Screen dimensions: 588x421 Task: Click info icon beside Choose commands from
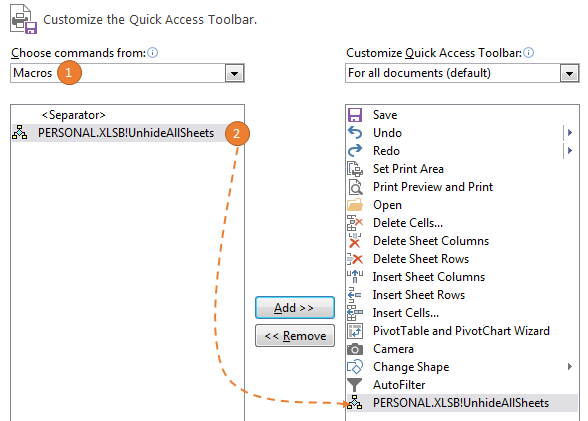(153, 52)
